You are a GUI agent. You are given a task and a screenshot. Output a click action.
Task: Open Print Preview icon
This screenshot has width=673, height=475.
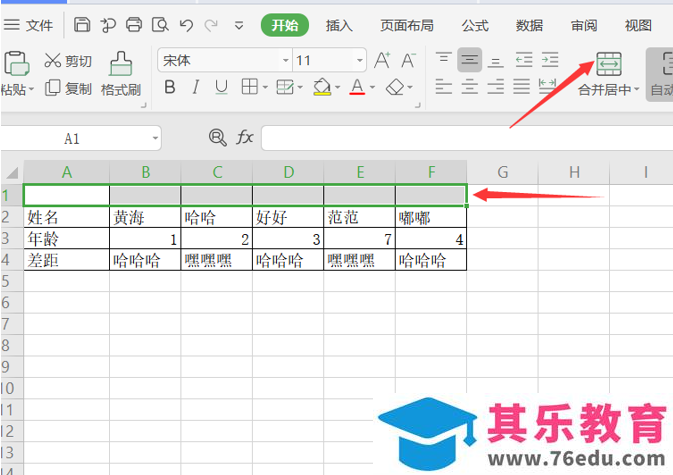160,25
